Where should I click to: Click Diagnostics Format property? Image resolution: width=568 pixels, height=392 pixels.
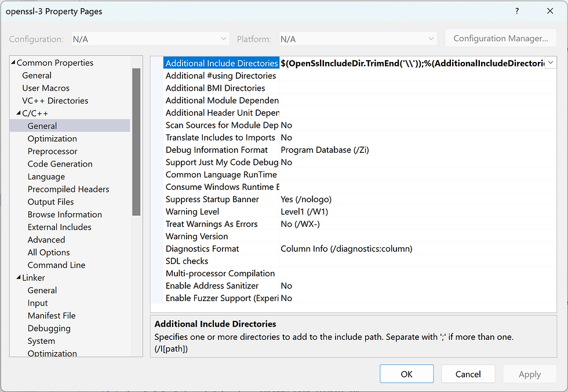click(x=202, y=248)
